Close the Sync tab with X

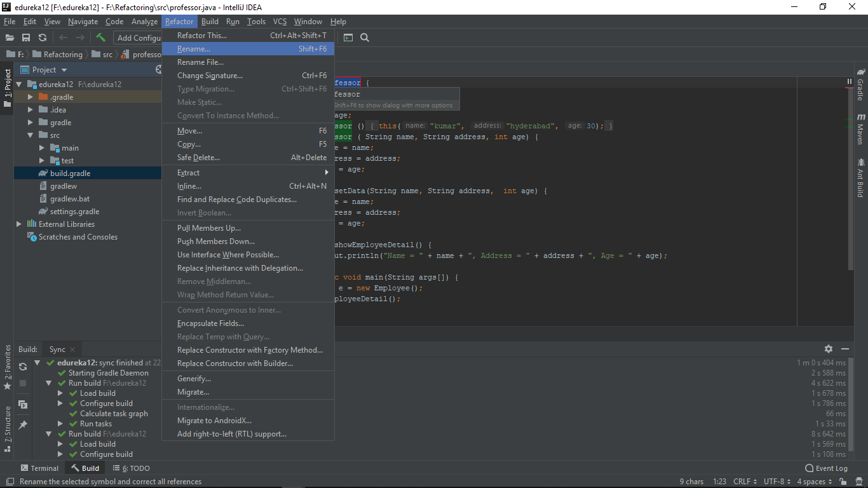[x=72, y=349]
